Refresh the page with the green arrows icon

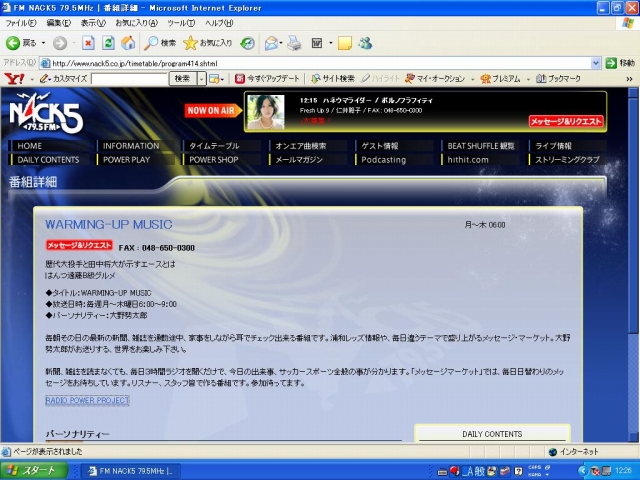point(108,43)
